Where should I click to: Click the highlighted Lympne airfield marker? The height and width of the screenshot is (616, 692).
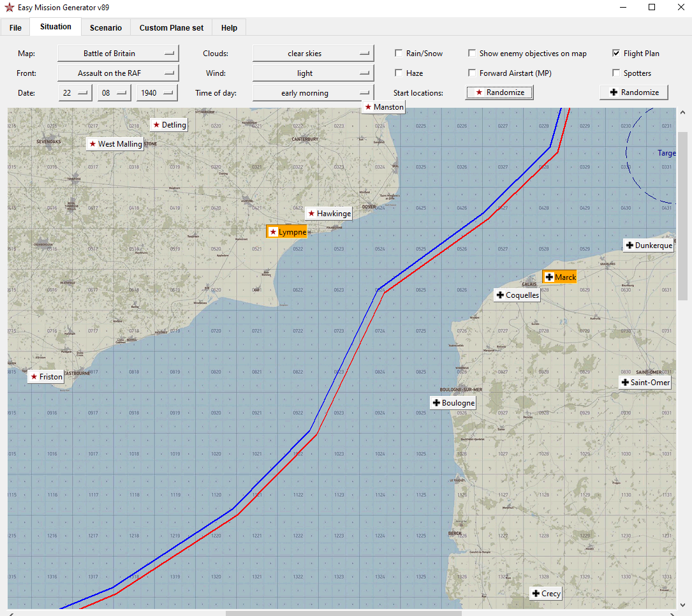coord(287,232)
